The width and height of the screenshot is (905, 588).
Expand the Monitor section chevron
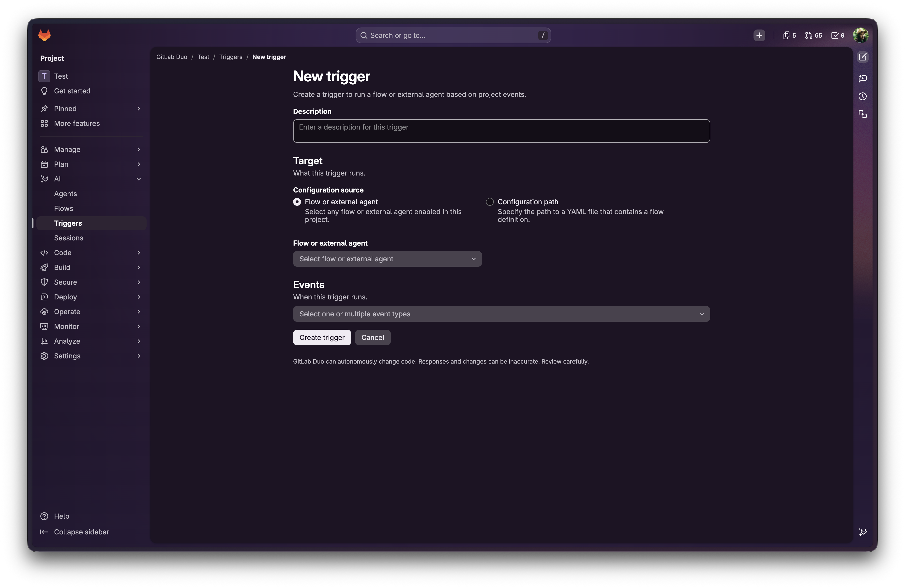[x=139, y=326]
